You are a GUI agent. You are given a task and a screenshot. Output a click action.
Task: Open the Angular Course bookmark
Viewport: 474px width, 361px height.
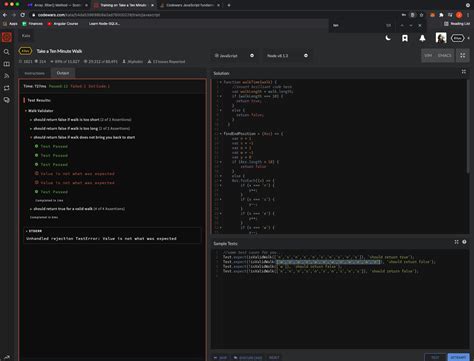coord(63,24)
